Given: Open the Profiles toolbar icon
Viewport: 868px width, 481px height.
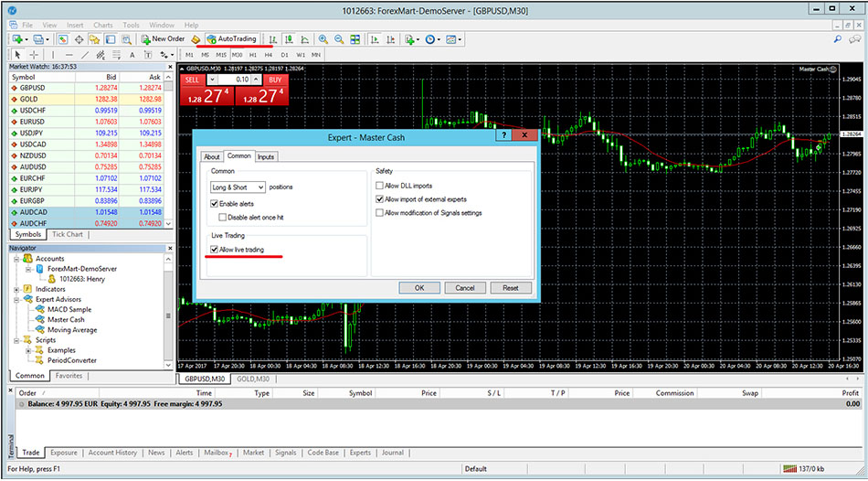Looking at the screenshot, I should [x=38, y=39].
